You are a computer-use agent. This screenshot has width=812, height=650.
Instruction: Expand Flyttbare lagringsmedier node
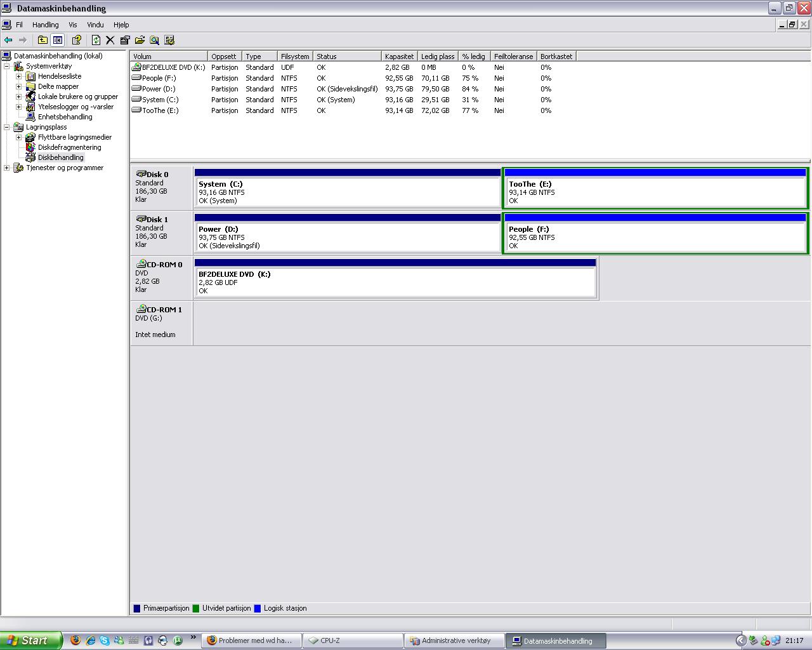pos(19,137)
